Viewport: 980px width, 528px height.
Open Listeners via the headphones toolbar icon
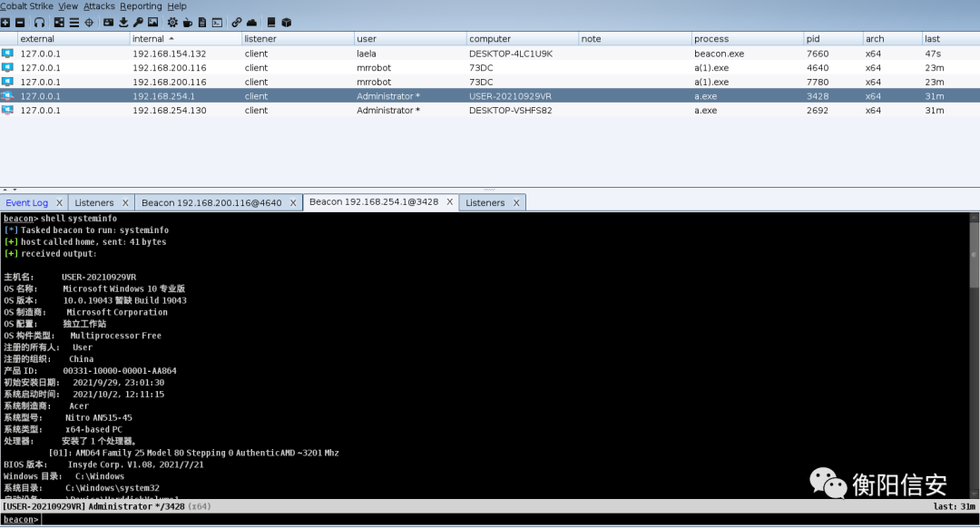[39, 23]
